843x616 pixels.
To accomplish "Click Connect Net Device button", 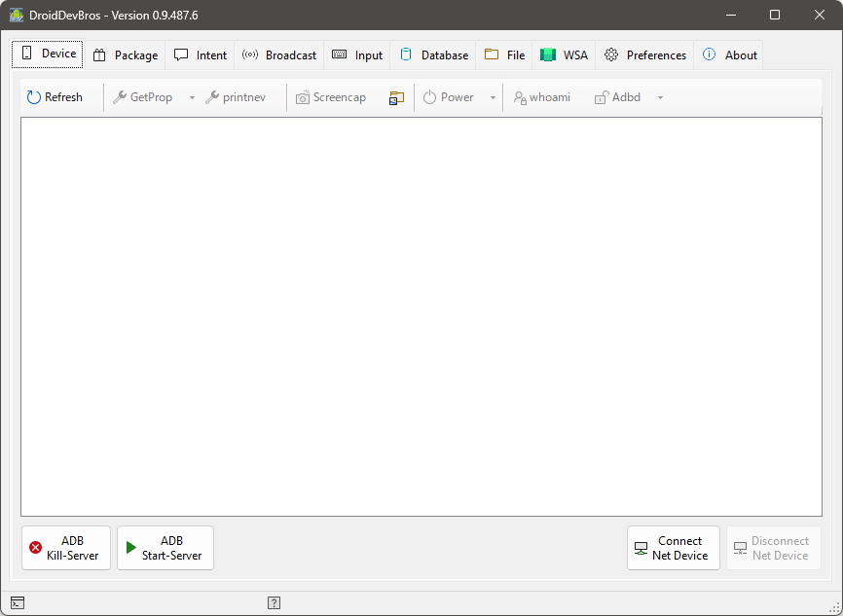I will [x=673, y=548].
